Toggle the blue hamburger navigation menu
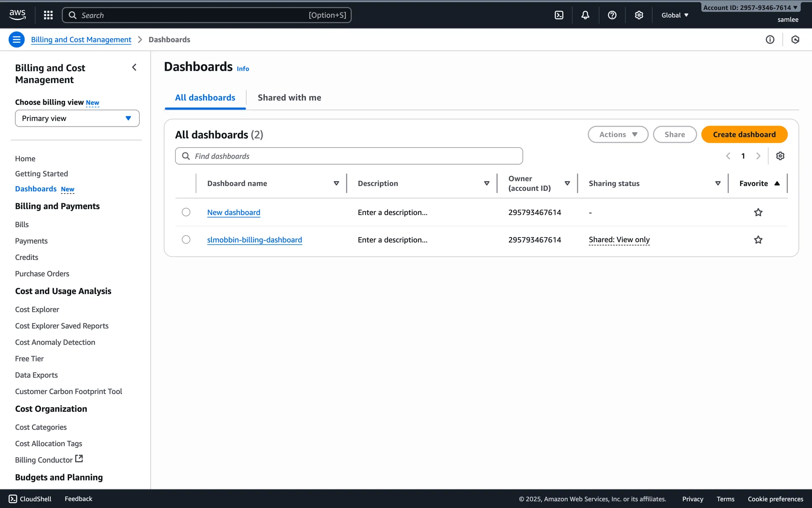This screenshot has width=812, height=508. [16, 39]
